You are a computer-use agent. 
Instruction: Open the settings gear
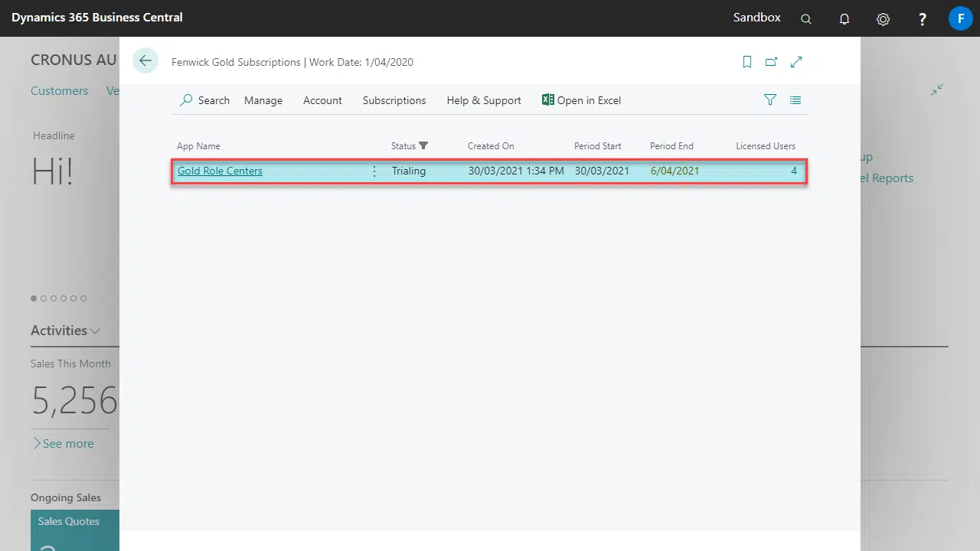pos(884,19)
